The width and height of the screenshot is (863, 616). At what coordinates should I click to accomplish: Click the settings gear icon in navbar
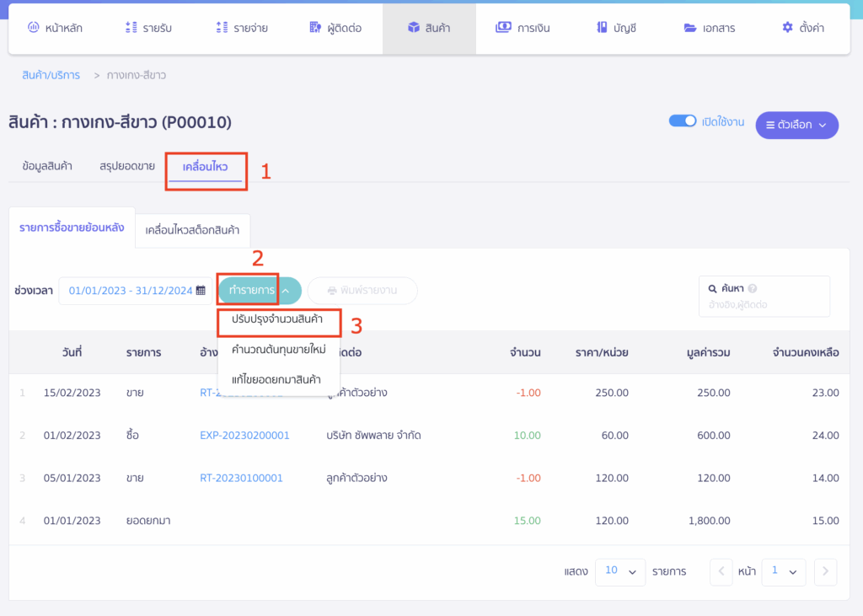coord(788,28)
